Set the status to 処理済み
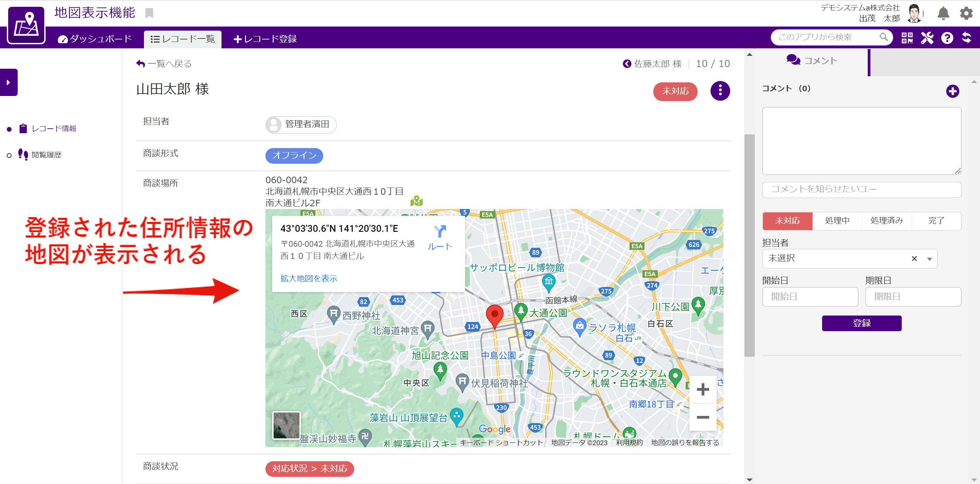 pos(886,221)
